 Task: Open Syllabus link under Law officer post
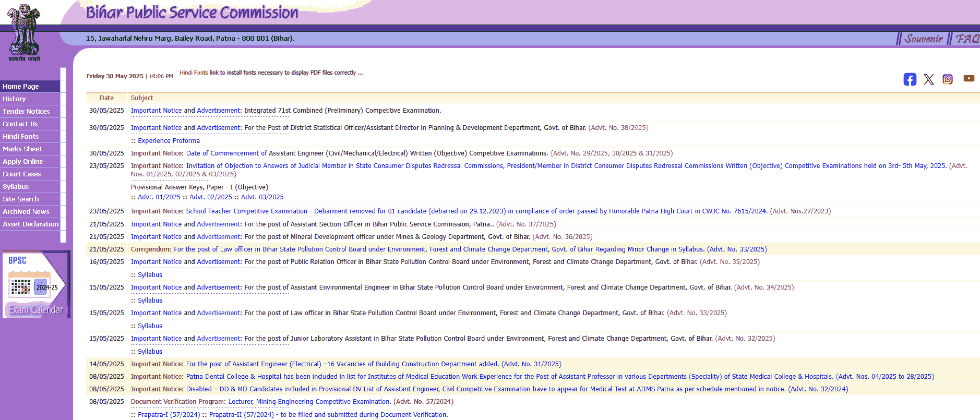150,326
